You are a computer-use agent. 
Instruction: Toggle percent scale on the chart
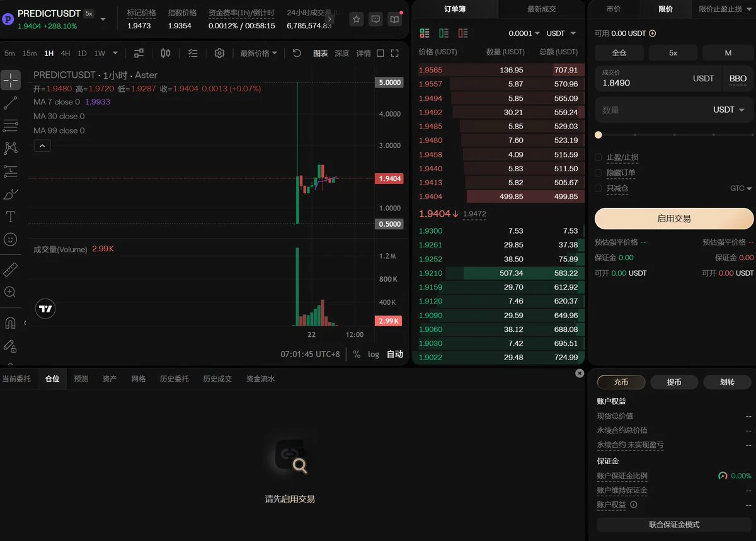click(357, 354)
